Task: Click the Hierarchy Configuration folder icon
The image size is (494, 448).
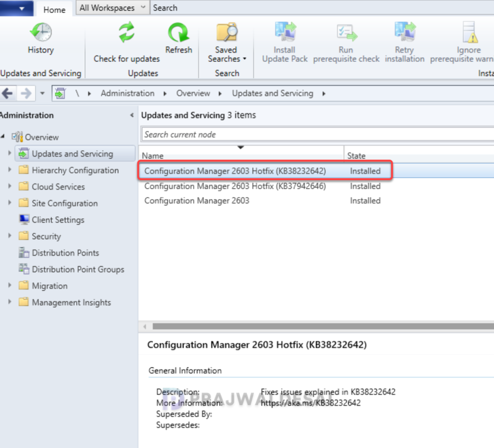Action: point(24,170)
